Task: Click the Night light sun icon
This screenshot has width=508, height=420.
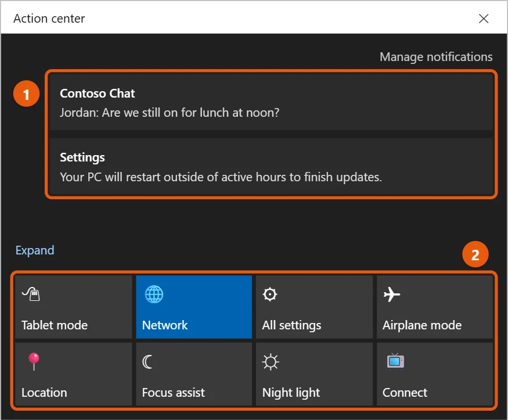Action: tap(270, 362)
